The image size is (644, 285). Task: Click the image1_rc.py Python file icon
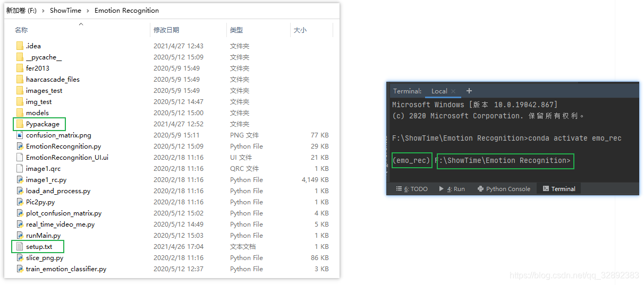20,179
